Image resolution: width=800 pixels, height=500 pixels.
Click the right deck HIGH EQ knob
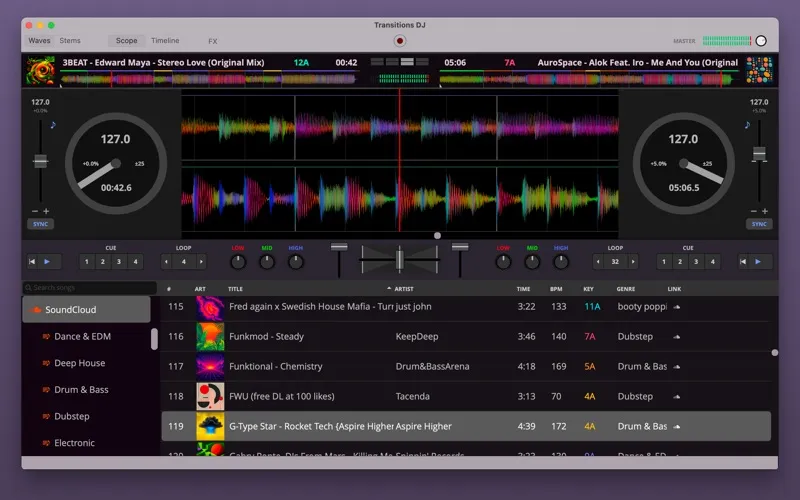[x=561, y=262]
